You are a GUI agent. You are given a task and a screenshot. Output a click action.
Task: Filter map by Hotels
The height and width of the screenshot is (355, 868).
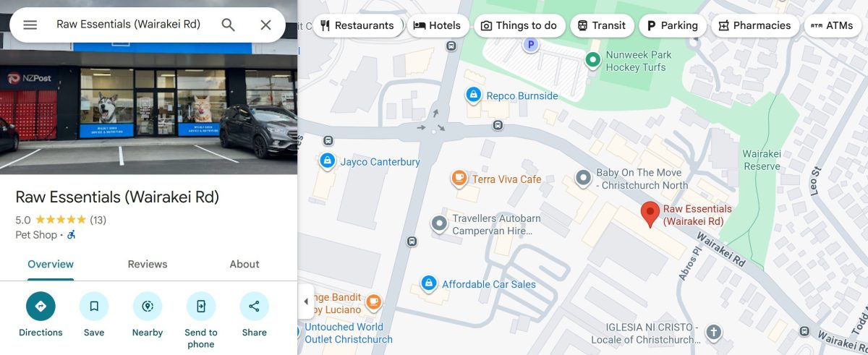point(437,25)
